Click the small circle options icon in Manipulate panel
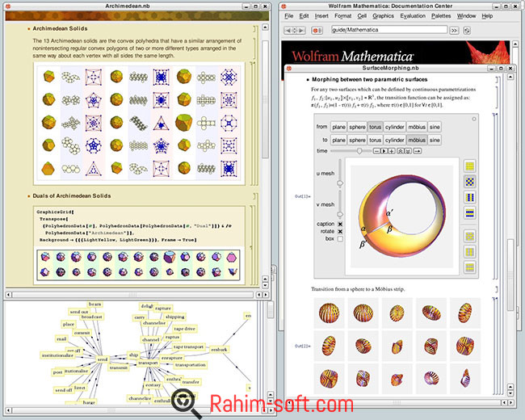The height and width of the screenshot is (420, 525). 474,119
